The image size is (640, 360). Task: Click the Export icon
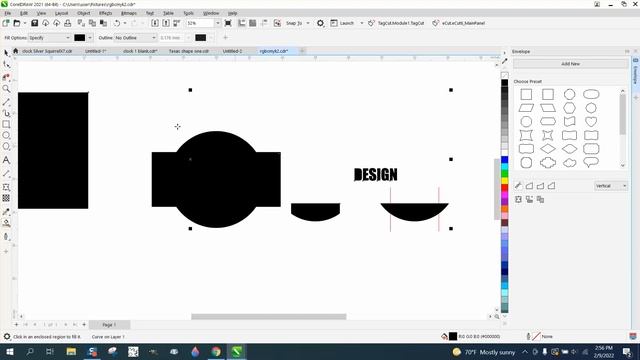tap(166, 23)
